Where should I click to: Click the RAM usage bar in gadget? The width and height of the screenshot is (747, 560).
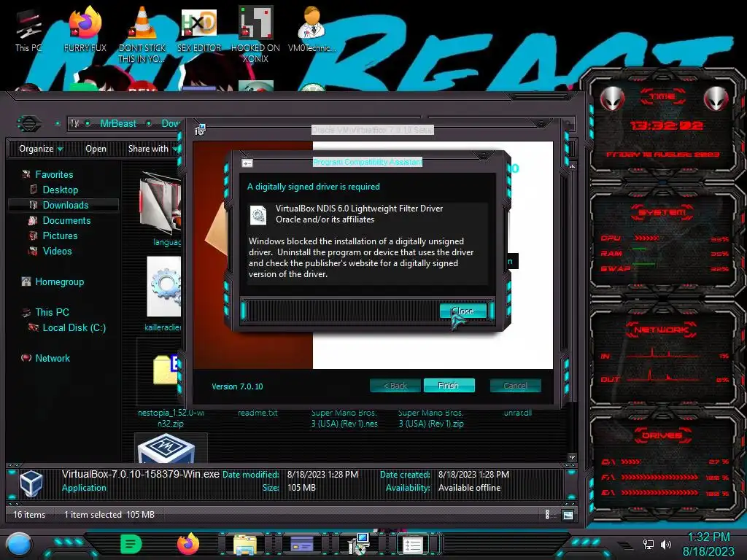point(639,249)
